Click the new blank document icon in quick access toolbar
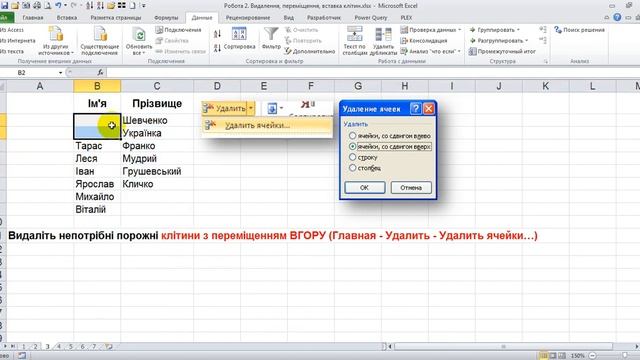Image resolution: width=640 pixels, height=360 pixels. (132, 6)
